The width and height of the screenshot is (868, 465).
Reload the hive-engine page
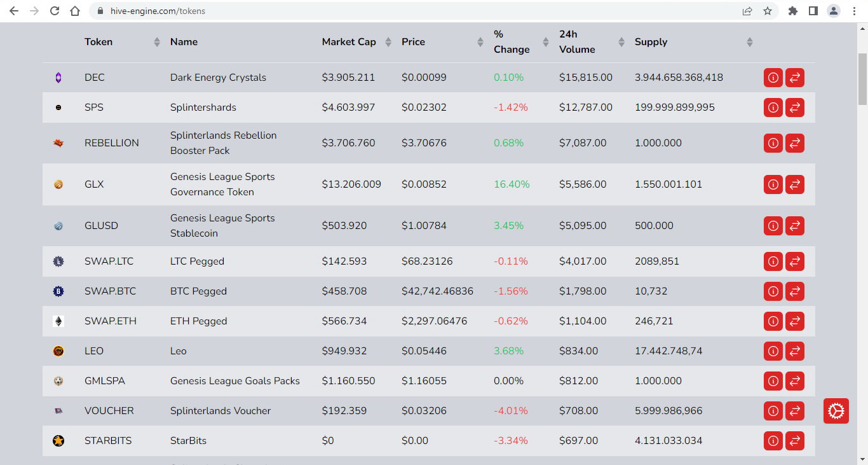tap(55, 11)
